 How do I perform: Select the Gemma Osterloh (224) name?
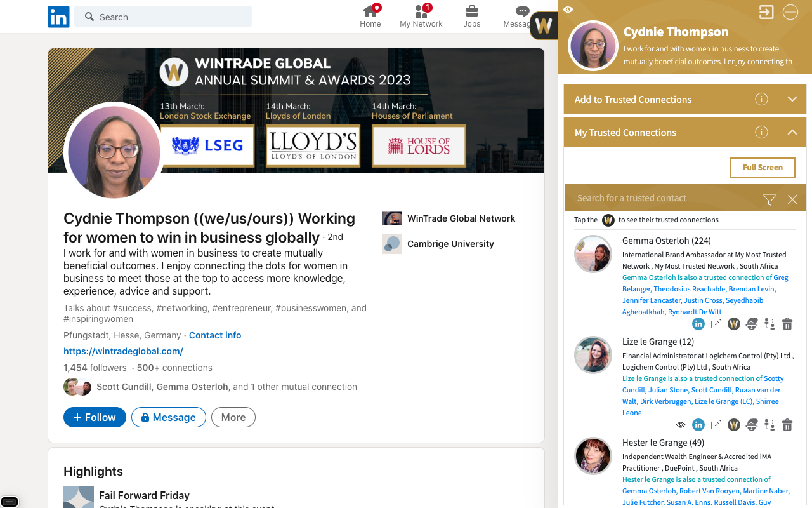(666, 241)
